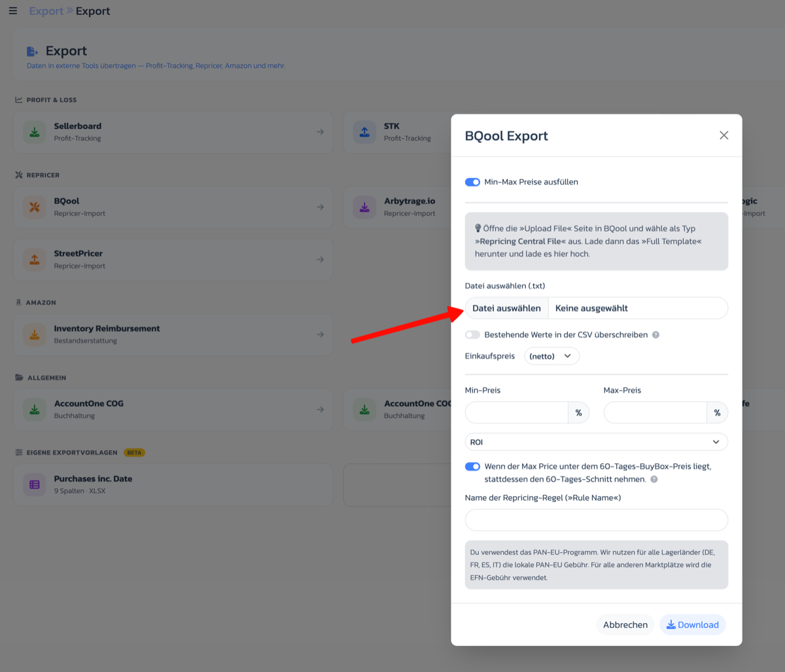Click the REPRICER section heading
The height and width of the screenshot is (672, 785).
click(43, 175)
